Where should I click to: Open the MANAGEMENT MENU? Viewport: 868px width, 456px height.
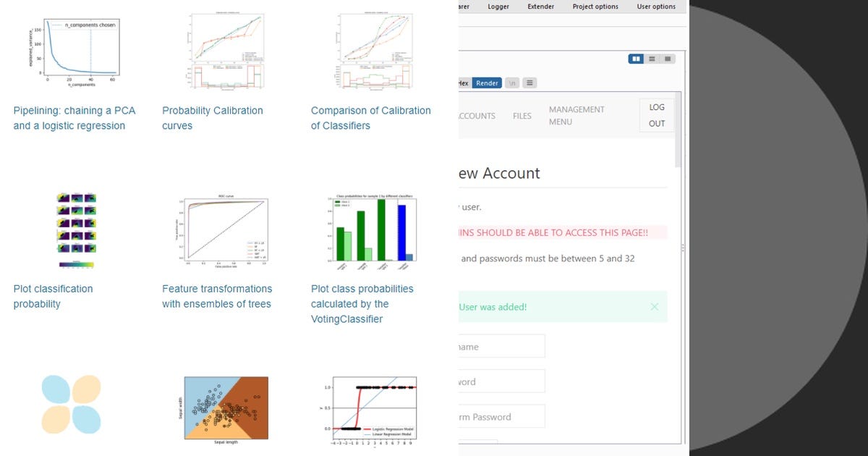point(576,116)
